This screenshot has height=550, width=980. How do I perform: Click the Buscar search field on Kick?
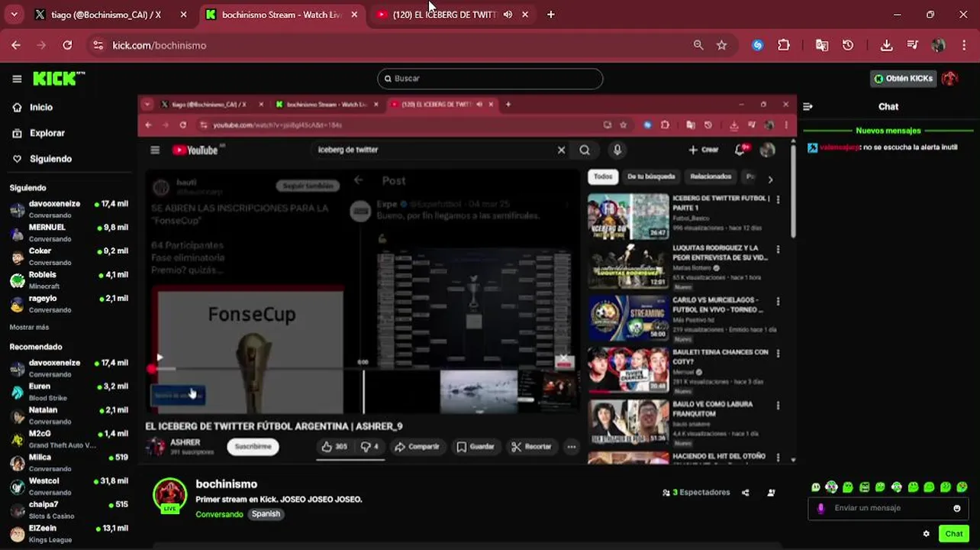coord(490,79)
